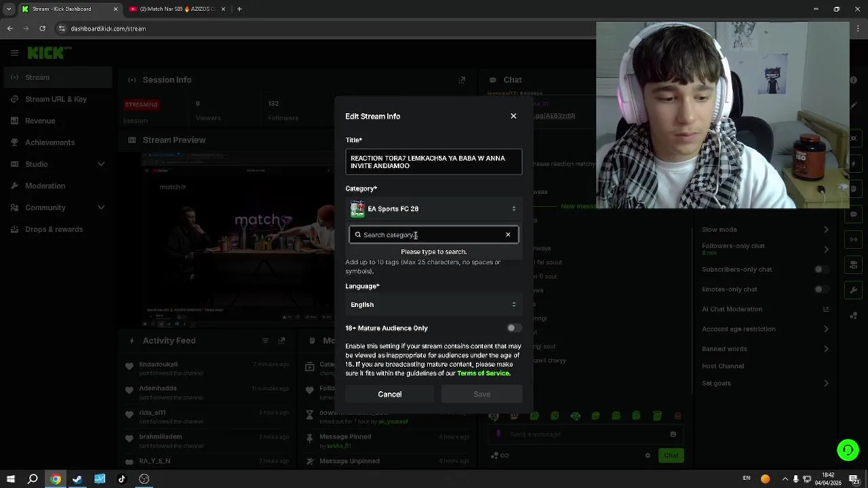Screen dimensions: 868x488
Task: Open the Terms of Service link
Action: 483,373
